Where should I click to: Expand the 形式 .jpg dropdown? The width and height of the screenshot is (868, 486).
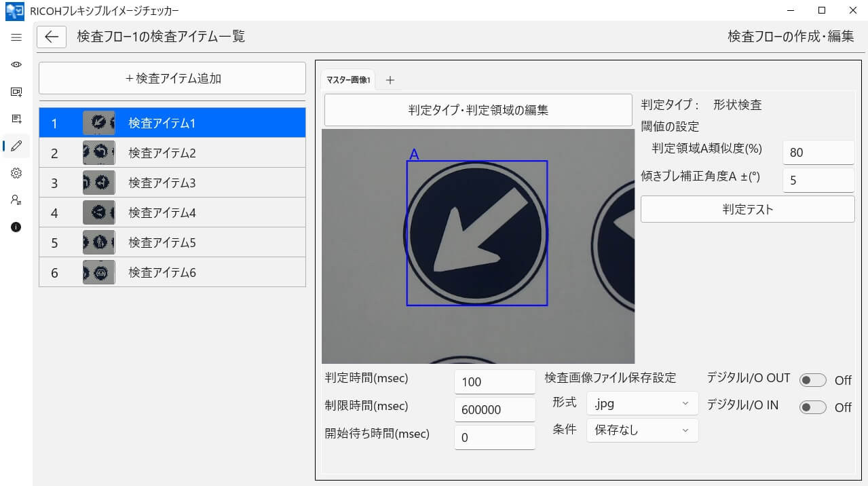tap(641, 403)
